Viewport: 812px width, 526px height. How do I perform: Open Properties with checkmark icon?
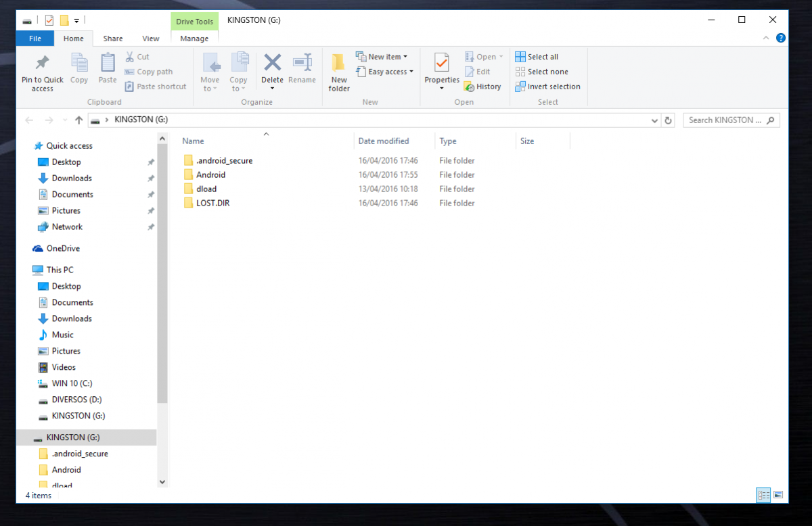point(442,63)
